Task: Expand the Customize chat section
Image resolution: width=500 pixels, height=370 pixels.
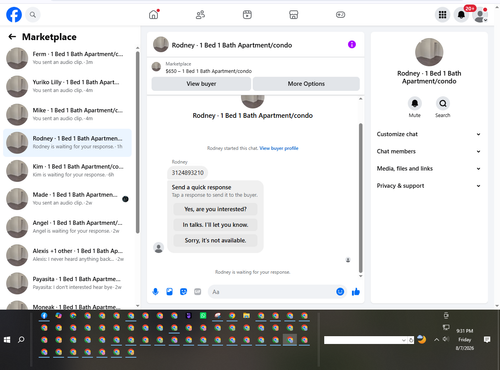Action: [429, 134]
